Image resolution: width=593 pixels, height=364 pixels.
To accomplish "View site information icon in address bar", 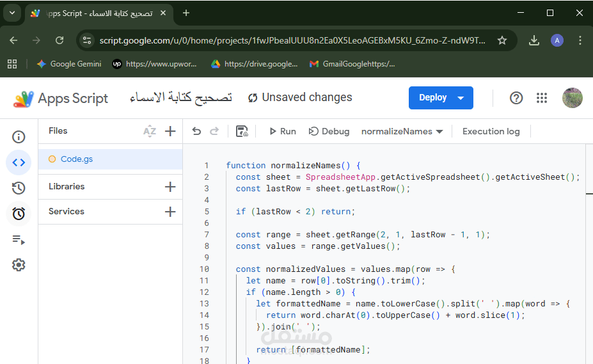I will click(87, 40).
